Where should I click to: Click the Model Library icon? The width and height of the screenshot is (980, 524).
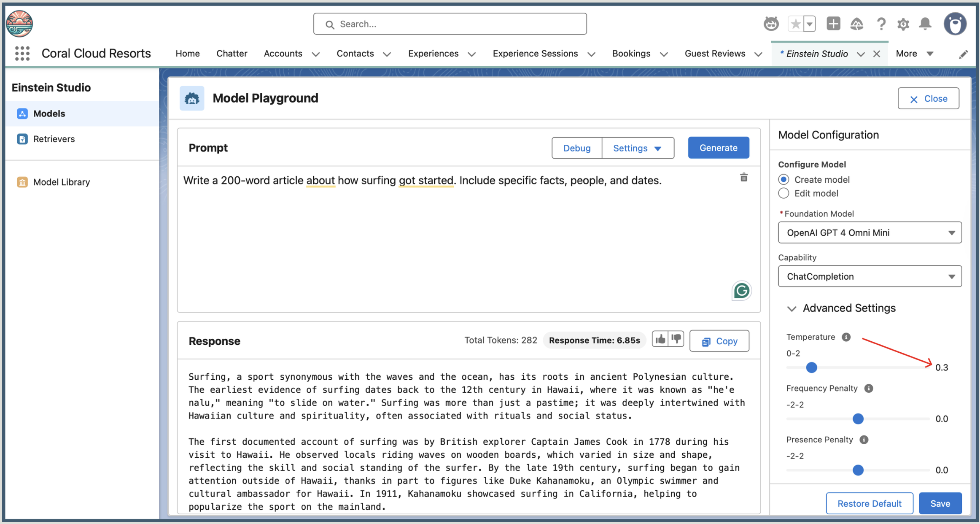22,182
